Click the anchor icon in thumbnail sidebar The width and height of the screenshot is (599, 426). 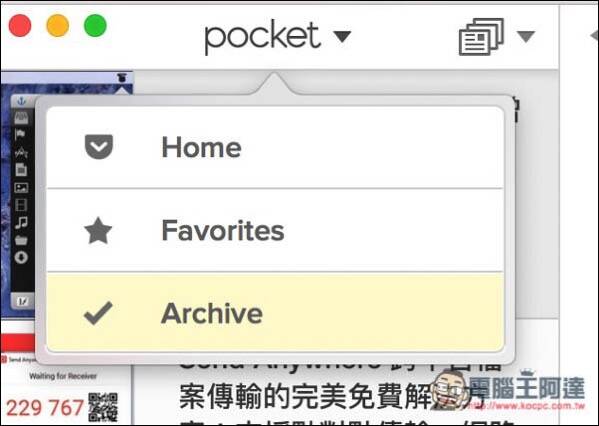point(21,101)
